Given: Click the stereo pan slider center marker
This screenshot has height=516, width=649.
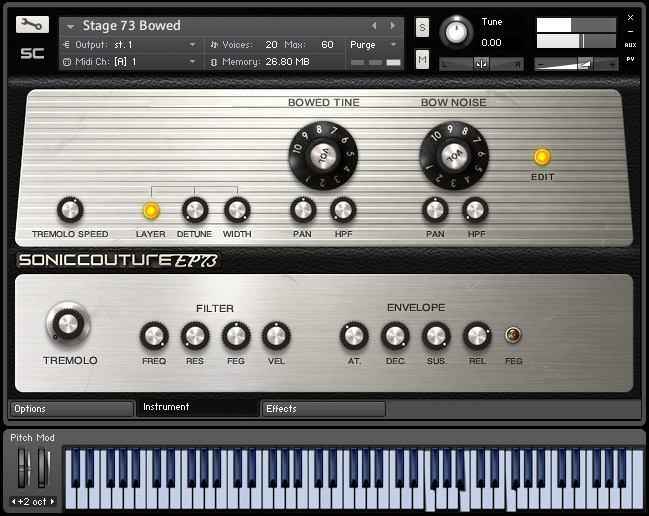Looking at the screenshot, I should pos(481,64).
